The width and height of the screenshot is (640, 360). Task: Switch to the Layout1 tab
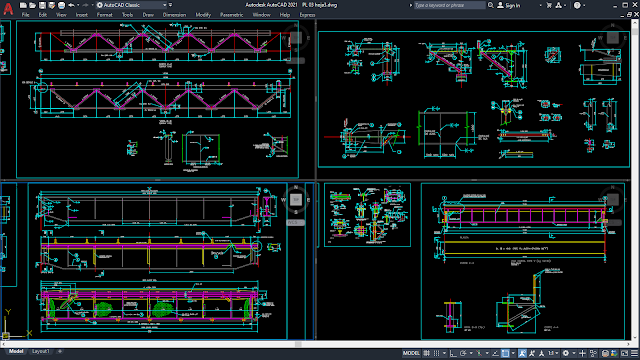tap(40, 351)
